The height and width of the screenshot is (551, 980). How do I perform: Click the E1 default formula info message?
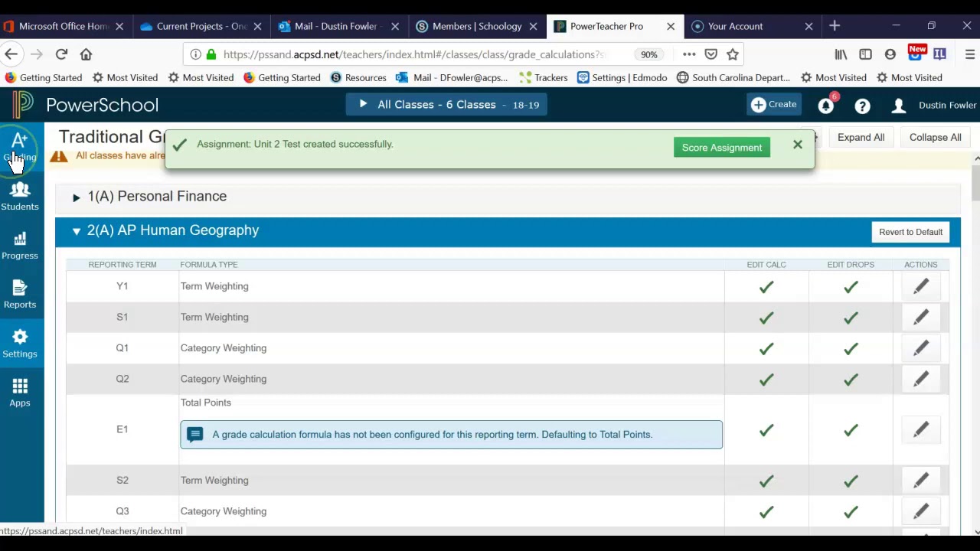(x=451, y=435)
